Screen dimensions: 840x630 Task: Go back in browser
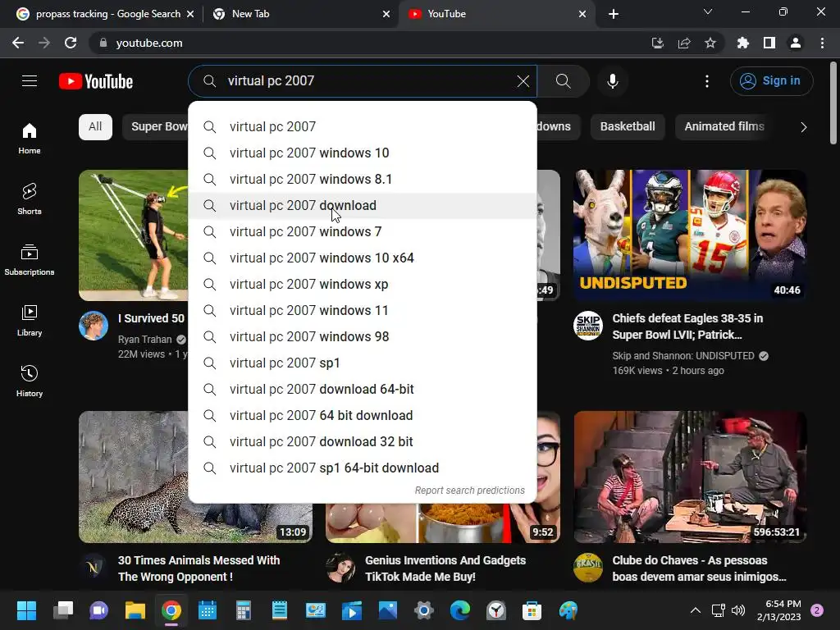[x=18, y=43]
